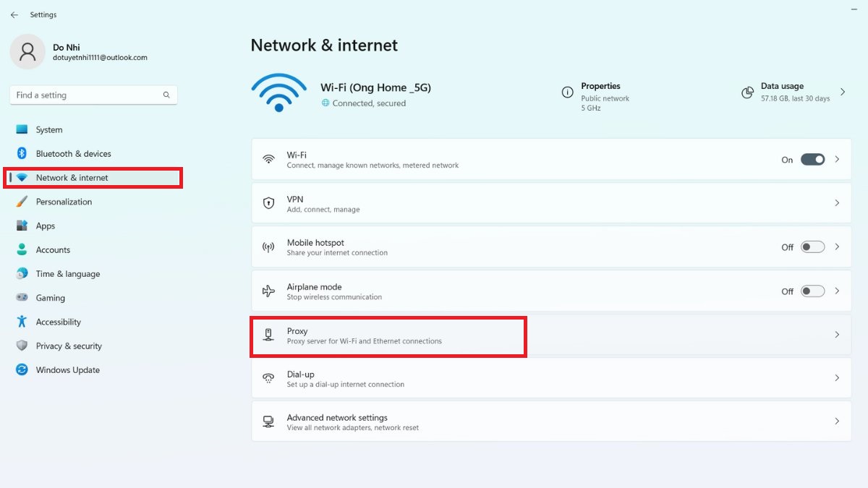Click the search magnifier icon
Viewport: 868px width, 488px height.
(166, 95)
